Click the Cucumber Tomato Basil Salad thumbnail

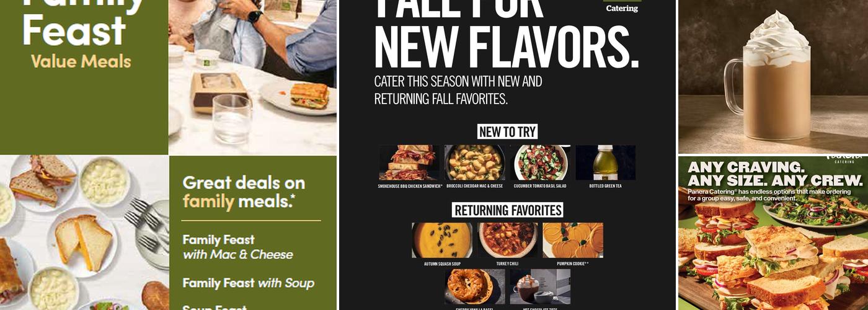(x=540, y=162)
